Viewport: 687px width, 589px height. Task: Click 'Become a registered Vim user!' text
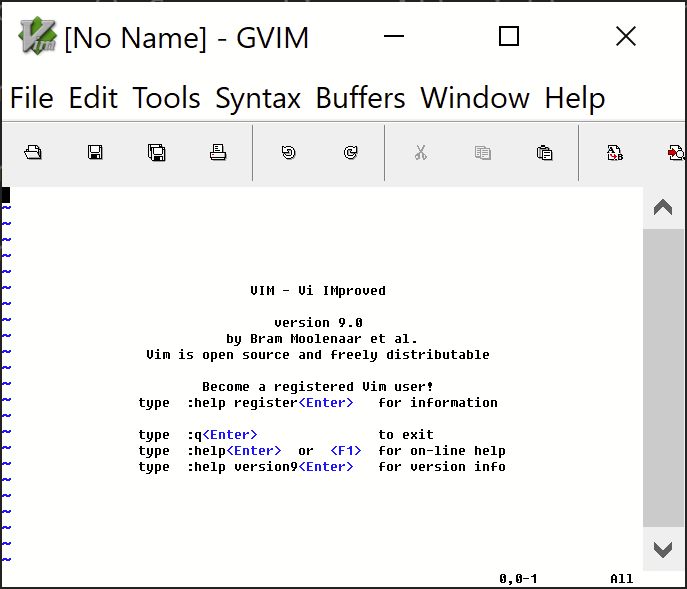tap(318, 387)
